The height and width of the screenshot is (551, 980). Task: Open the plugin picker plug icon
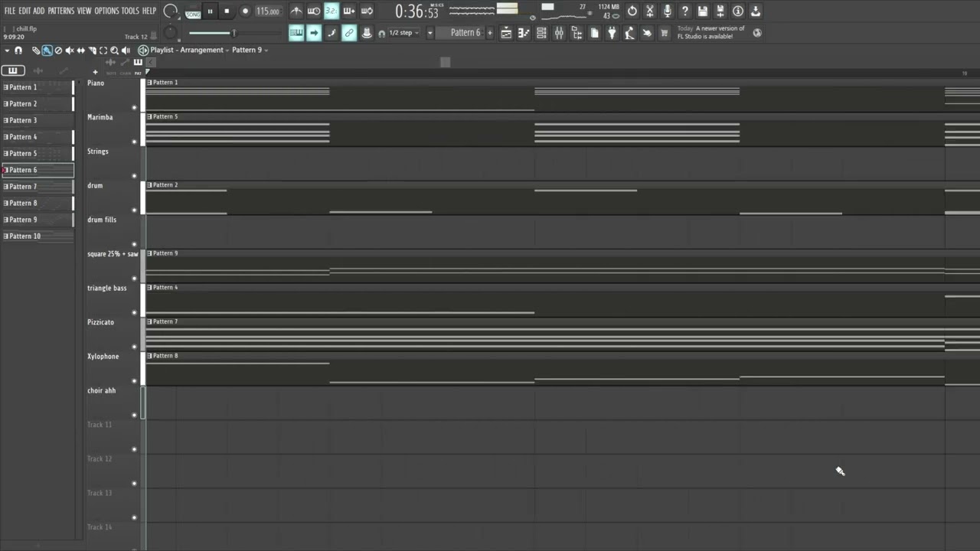612,33
